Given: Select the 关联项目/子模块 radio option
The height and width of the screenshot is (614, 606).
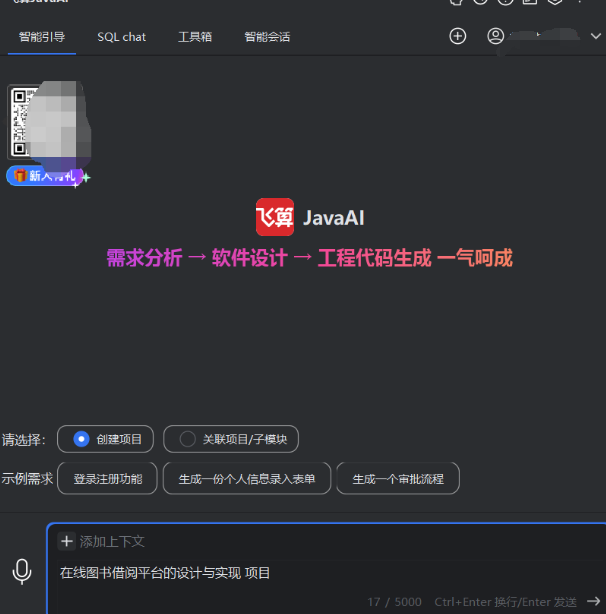Looking at the screenshot, I should (231, 439).
